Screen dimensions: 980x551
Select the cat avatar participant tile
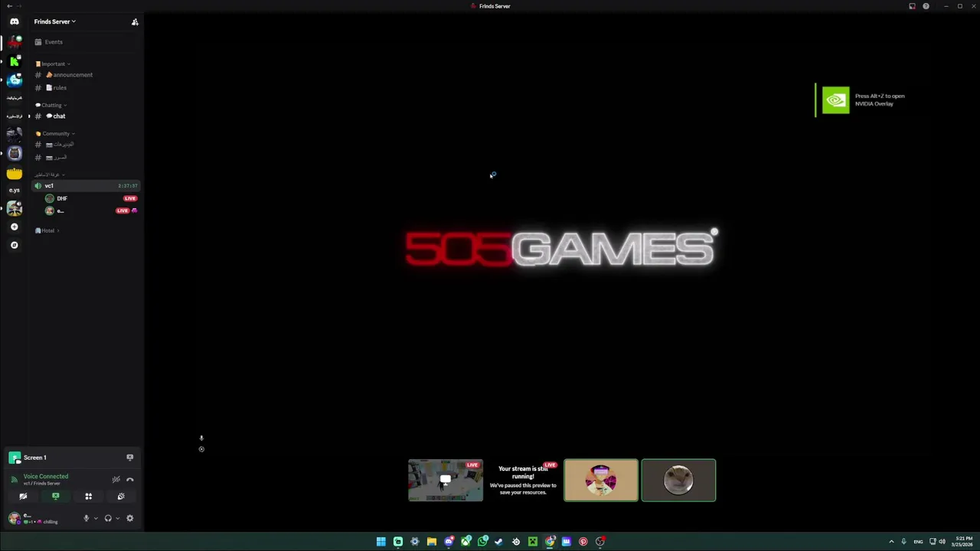(678, 481)
